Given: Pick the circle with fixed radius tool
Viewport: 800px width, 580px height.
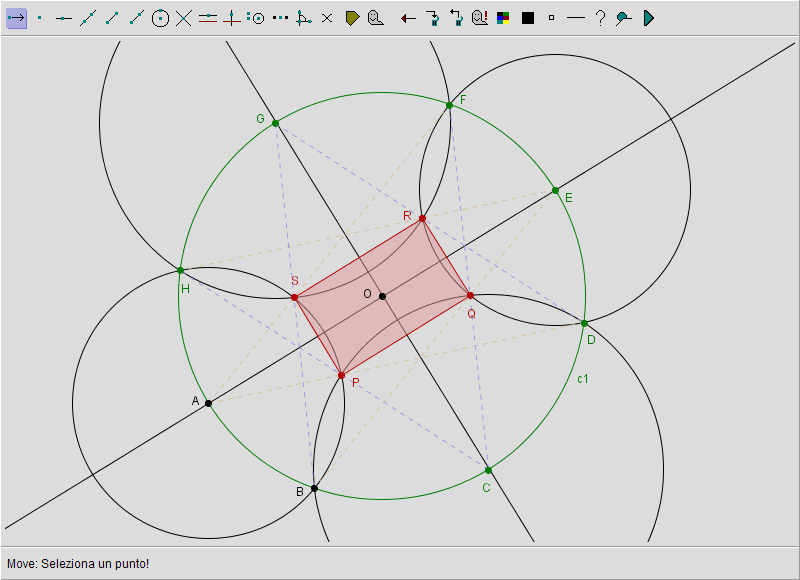Looking at the screenshot, I should tap(256, 18).
